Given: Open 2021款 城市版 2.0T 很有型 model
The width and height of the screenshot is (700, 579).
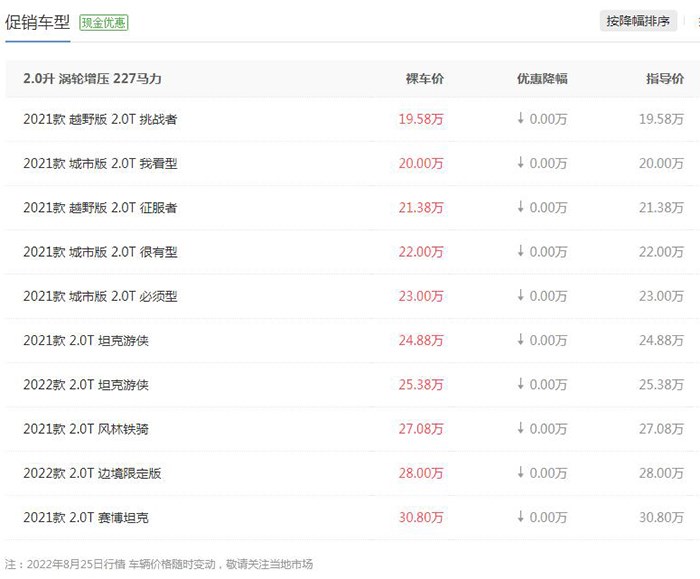Looking at the screenshot, I should [100, 252].
